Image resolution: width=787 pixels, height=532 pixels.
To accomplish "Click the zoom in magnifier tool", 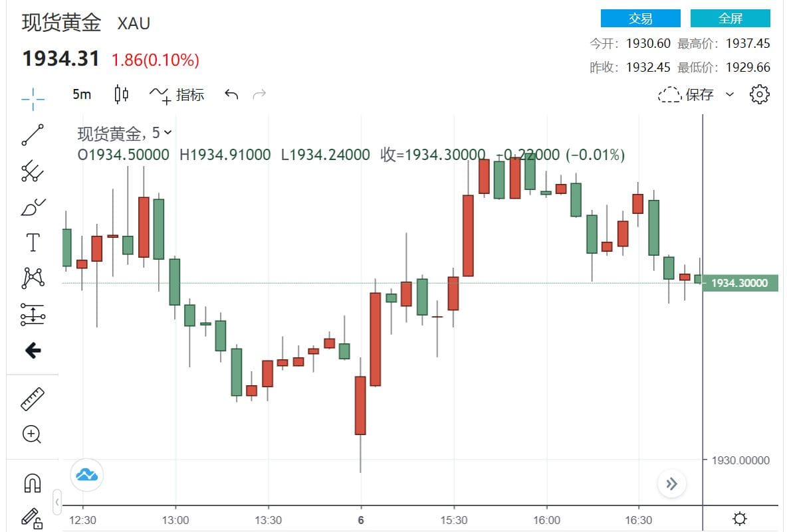I will (x=33, y=434).
